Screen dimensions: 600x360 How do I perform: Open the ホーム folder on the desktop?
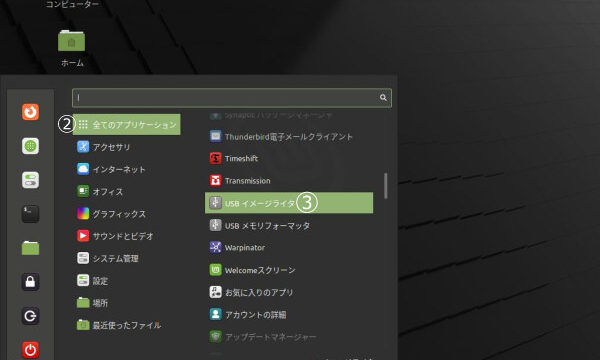point(72,48)
